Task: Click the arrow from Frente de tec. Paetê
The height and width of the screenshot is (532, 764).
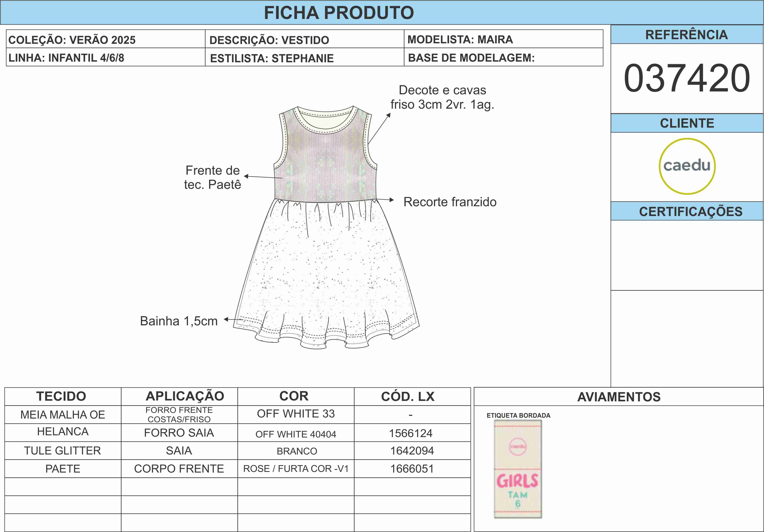Action: [x=263, y=177]
